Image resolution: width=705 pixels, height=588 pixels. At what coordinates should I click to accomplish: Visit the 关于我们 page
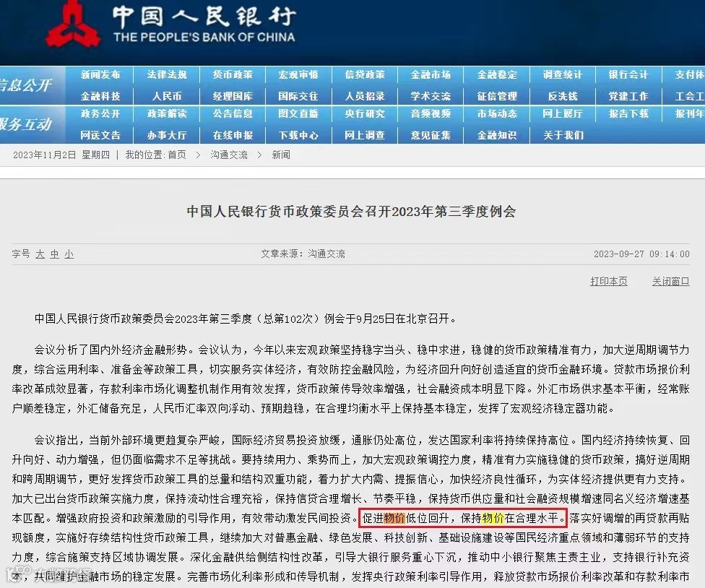point(563,135)
